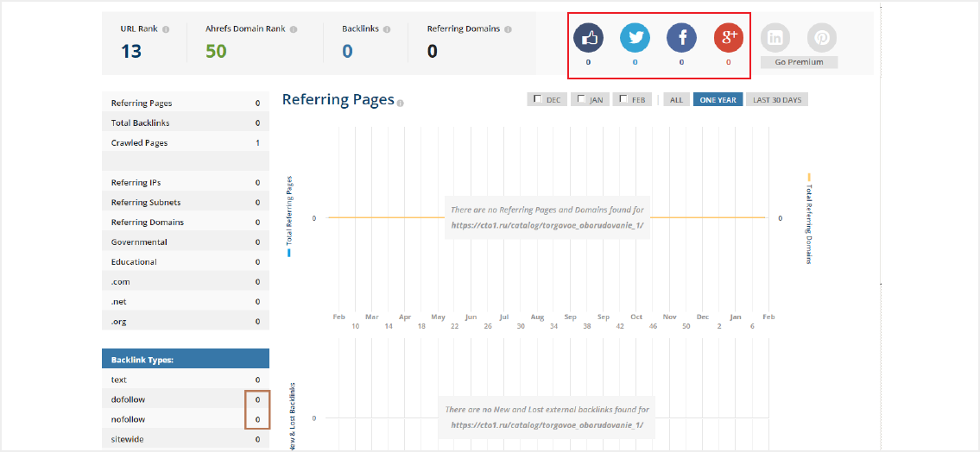Click info icon next to URL Rank
Screen dimensions: 980x452
[166, 29]
